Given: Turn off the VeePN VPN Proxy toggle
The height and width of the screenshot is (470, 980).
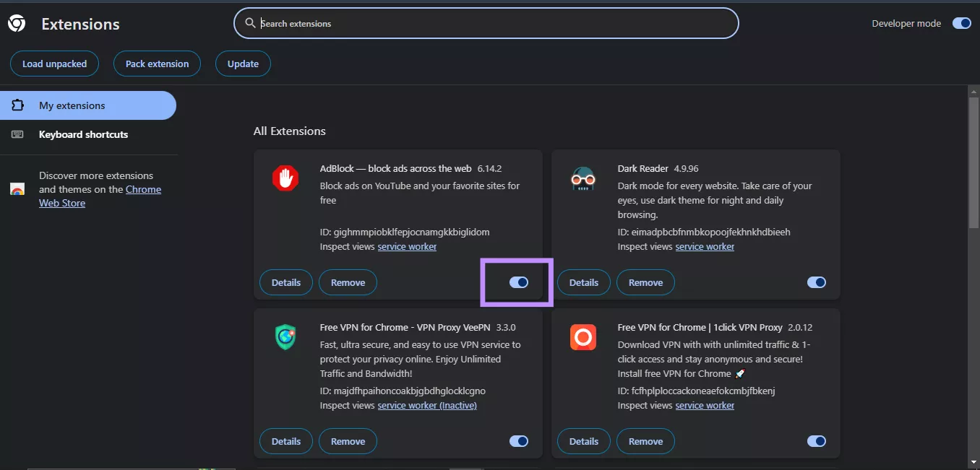Looking at the screenshot, I should point(519,441).
